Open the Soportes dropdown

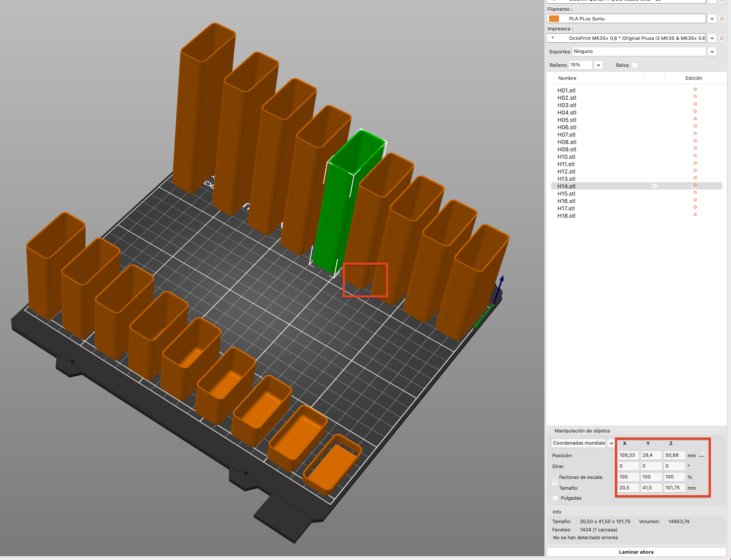[712, 51]
